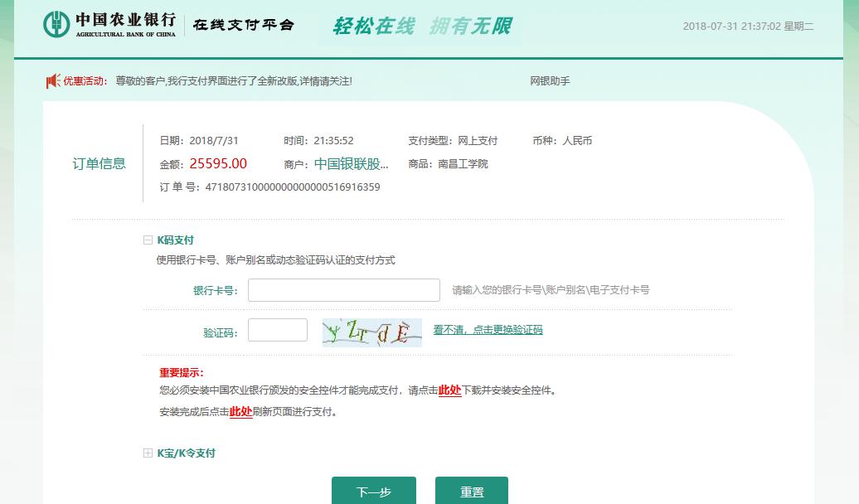Focus the 验证码 input field
The image size is (859, 504).
click(x=278, y=330)
